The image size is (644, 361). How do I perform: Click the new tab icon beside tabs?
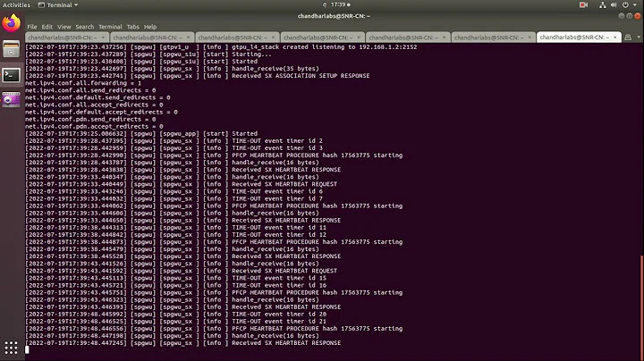[628, 38]
